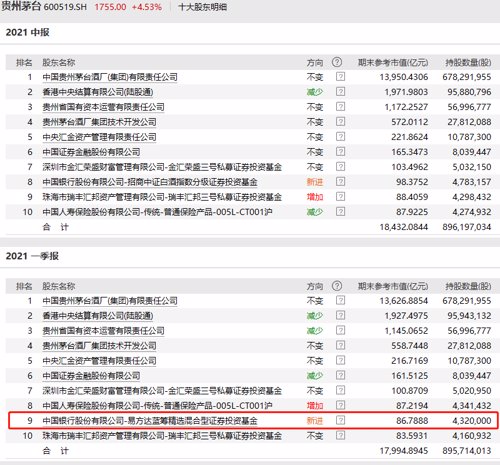Open question icon for 一季报 rank 8 row
Viewport: 500px width, 465px height.
340,405
